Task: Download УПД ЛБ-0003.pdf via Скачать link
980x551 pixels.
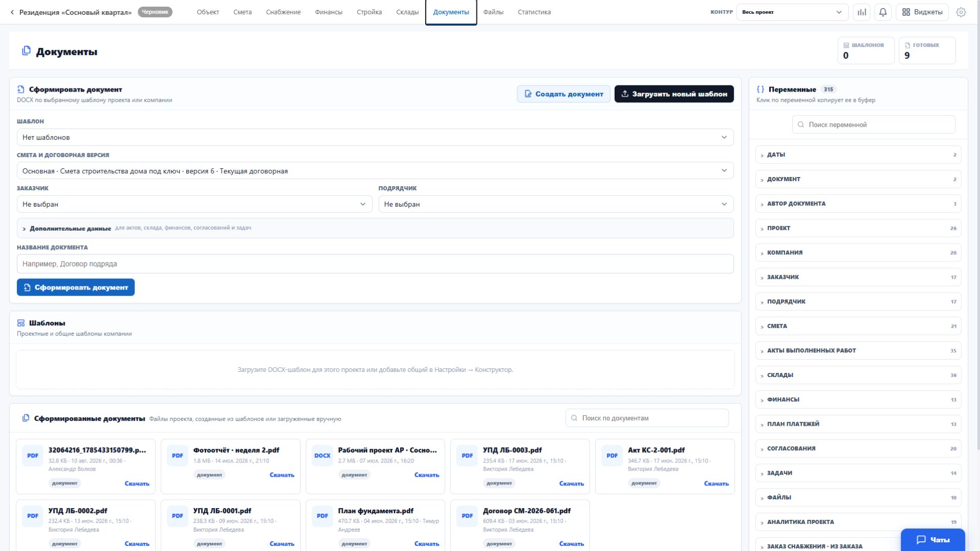Action: coord(571,483)
